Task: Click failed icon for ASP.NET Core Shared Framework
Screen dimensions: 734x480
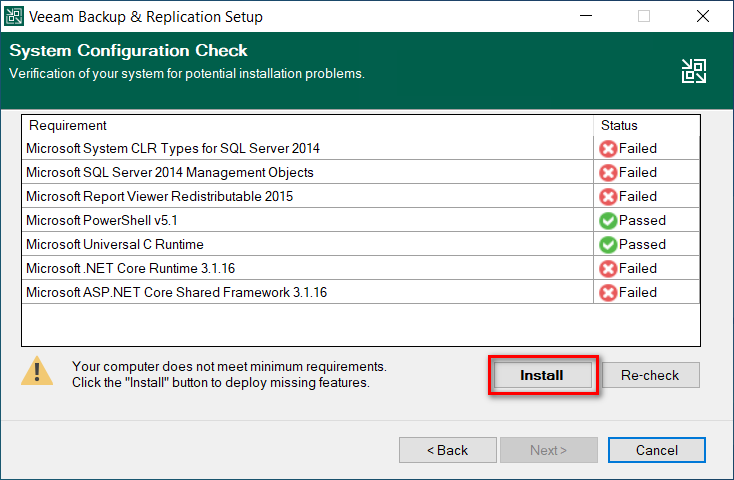Action: (608, 293)
